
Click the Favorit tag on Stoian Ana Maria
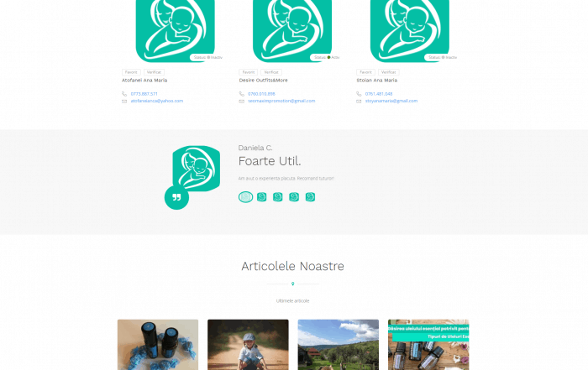(x=365, y=72)
